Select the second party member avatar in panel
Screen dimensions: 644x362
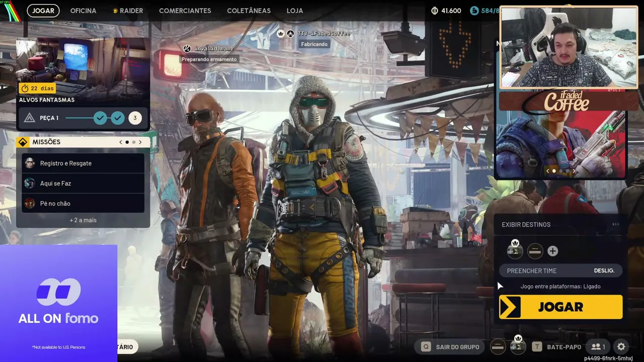[535, 251]
